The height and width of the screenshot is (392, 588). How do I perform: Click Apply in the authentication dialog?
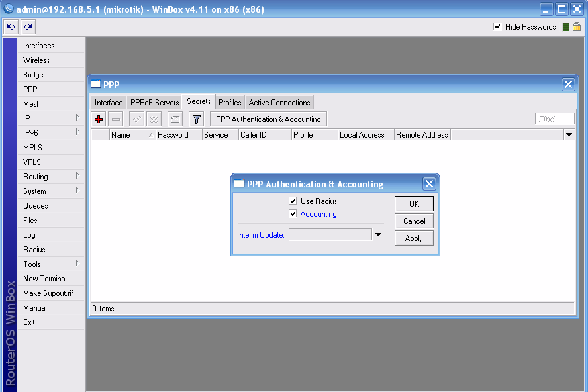[x=414, y=238]
